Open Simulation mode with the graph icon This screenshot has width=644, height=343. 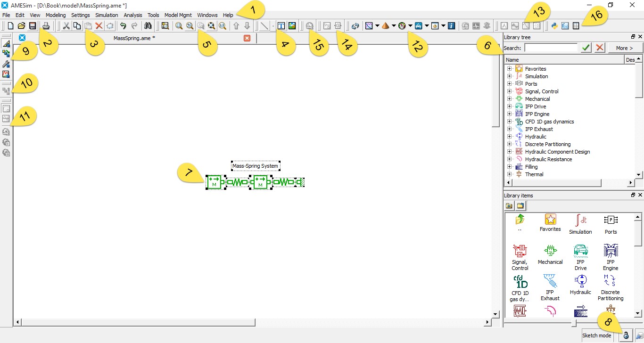coord(6,74)
